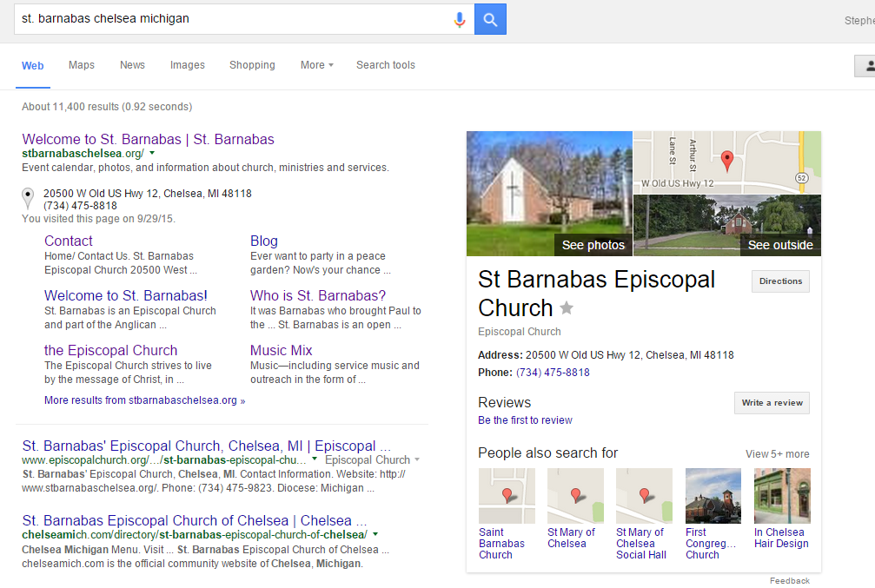Viewport: 875px width, 588px height.
Task: Click the First Congregational Church photo thumbnail
Action: click(713, 495)
